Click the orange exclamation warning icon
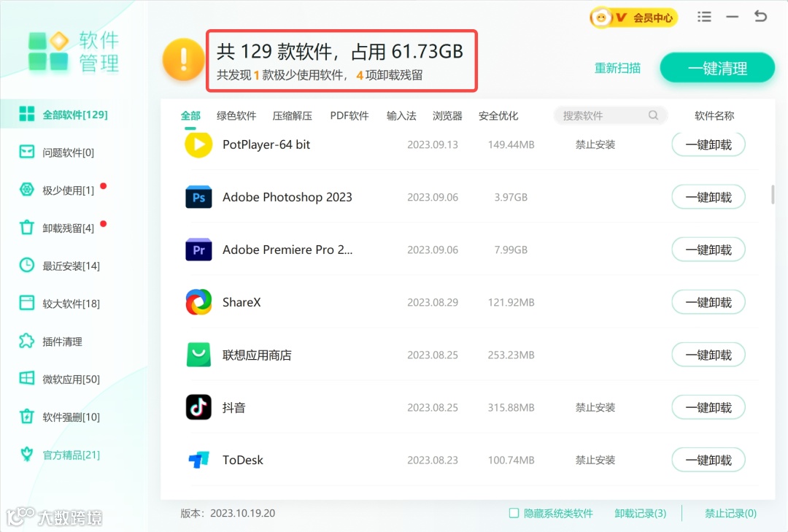Viewport: 788px width, 532px height. click(x=183, y=60)
